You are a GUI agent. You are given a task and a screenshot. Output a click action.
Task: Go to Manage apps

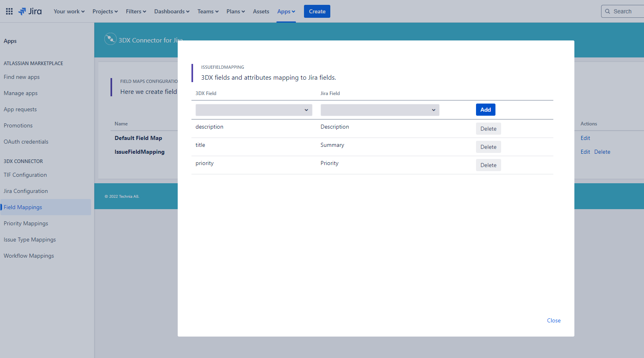(x=21, y=93)
